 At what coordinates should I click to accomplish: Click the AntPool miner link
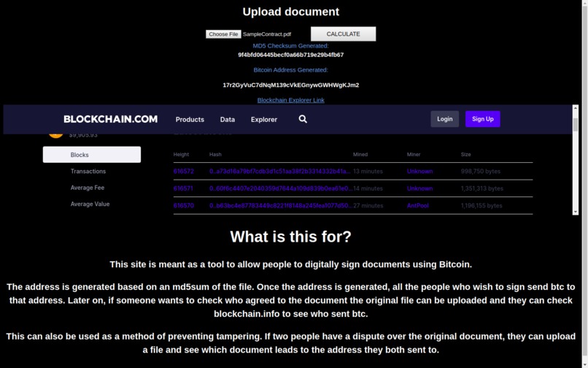tap(418, 206)
